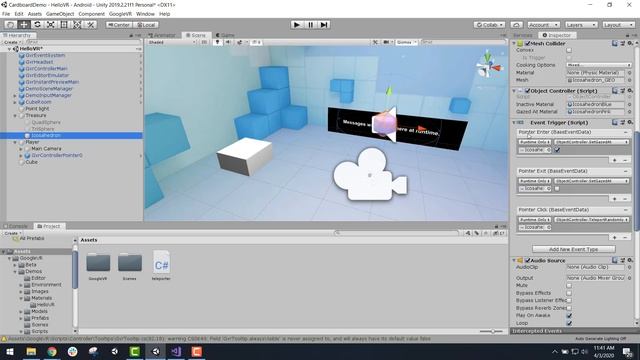The image size is (640, 360).
Task: Open GoogleVR folder in Assets pane
Action: click(98, 266)
